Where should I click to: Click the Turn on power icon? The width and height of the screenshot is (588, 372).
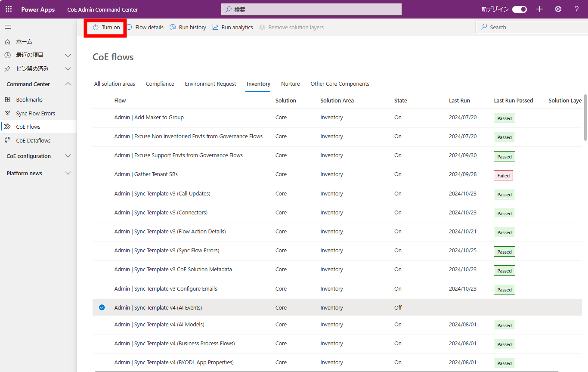point(96,27)
